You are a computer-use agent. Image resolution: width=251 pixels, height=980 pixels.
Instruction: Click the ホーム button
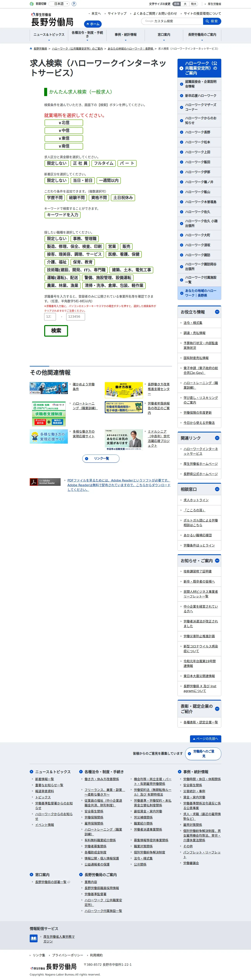[92, 24]
